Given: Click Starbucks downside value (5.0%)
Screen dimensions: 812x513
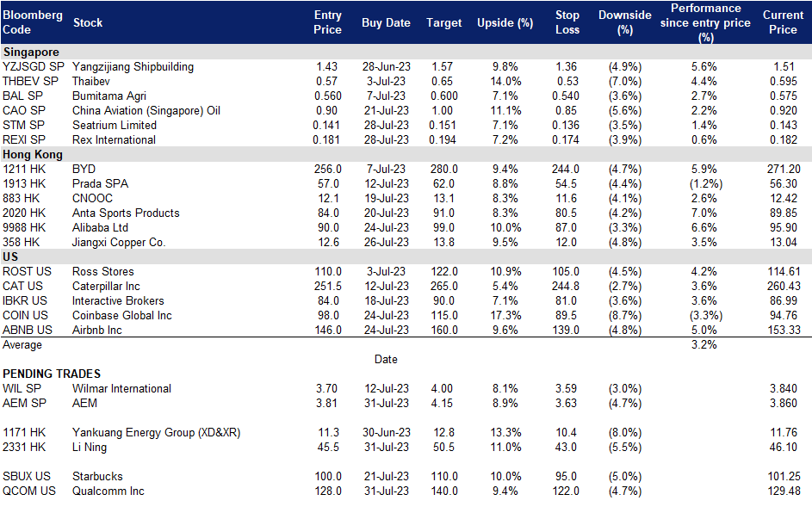Looking at the screenshot, I should point(625,476).
